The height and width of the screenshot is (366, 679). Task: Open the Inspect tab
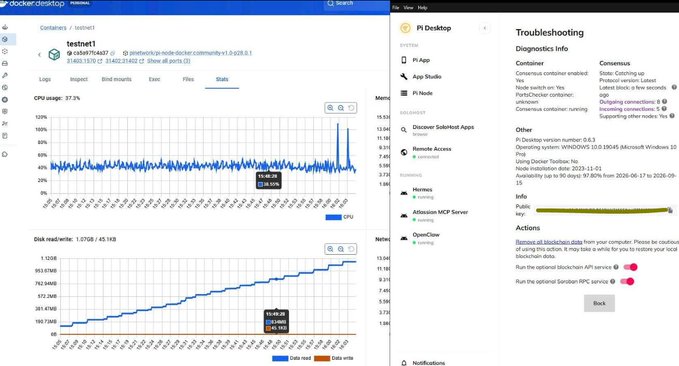point(79,79)
